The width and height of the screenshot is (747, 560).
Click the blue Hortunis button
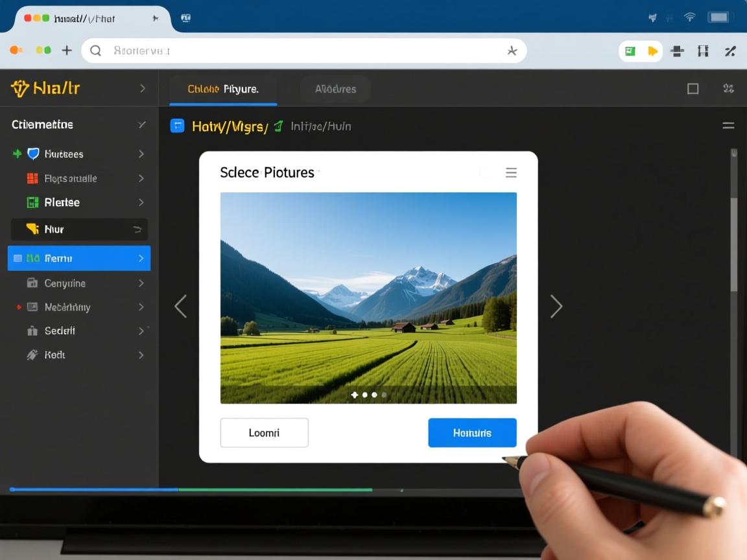(472, 432)
